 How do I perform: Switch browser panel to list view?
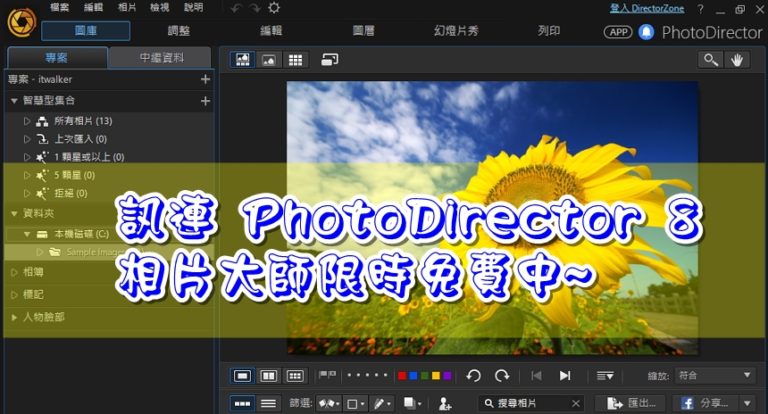coord(268,403)
